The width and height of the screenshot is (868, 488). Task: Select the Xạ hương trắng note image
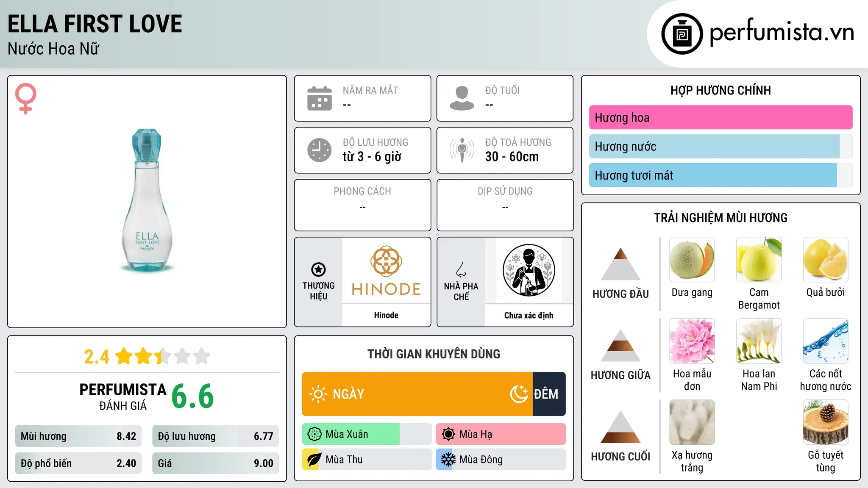point(692,422)
